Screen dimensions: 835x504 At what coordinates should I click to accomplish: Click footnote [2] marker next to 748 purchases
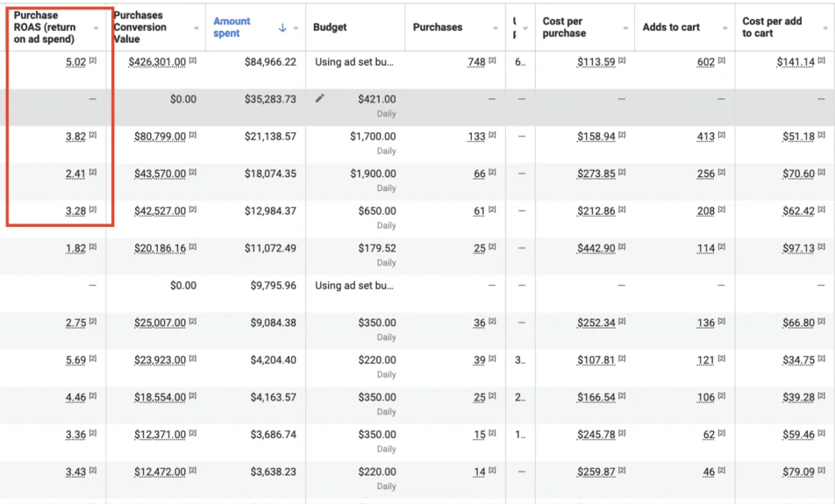(492, 61)
